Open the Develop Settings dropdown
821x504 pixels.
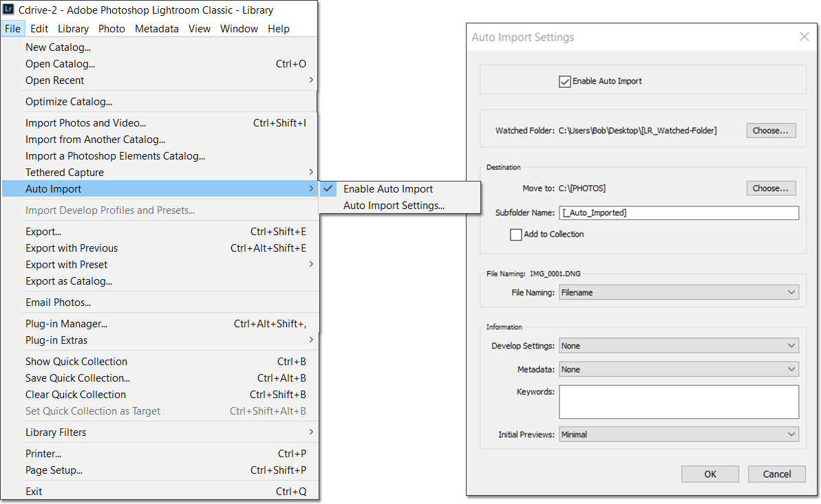(679, 346)
